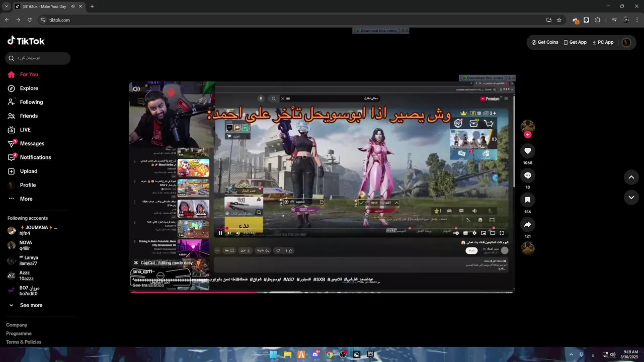Click the Get App button

coord(575,43)
